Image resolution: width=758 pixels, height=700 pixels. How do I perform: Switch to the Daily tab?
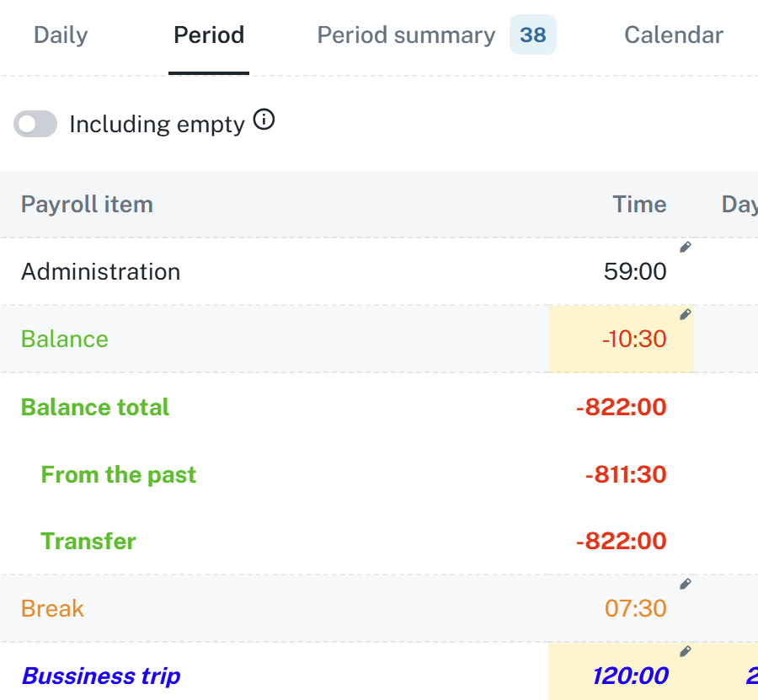pyautogui.click(x=61, y=35)
